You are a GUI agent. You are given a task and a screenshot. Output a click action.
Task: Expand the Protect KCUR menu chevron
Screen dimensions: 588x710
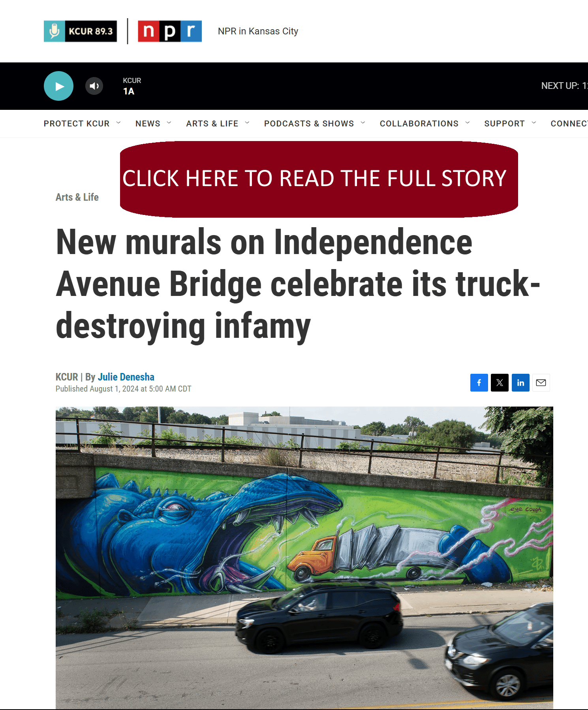[118, 123]
